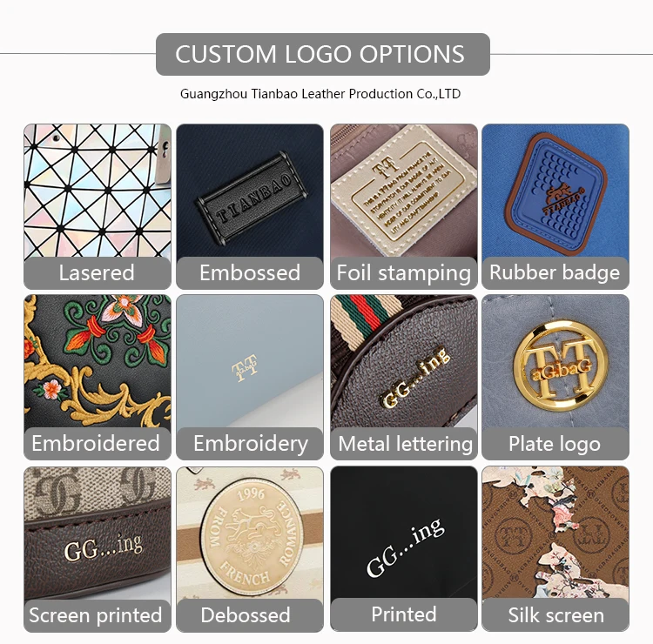Image resolution: width=653 pixels, height=644 pixels.
Task: Select the Screen printed GG...ing leather image
Action: [x=98, y=533]
